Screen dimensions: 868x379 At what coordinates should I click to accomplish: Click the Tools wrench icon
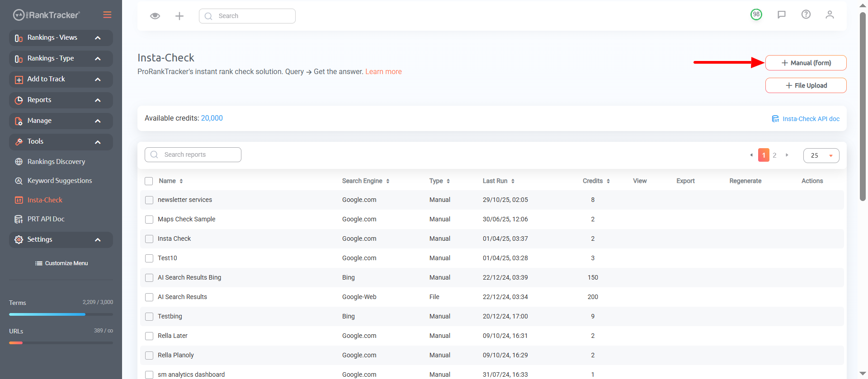click(19, 142)
